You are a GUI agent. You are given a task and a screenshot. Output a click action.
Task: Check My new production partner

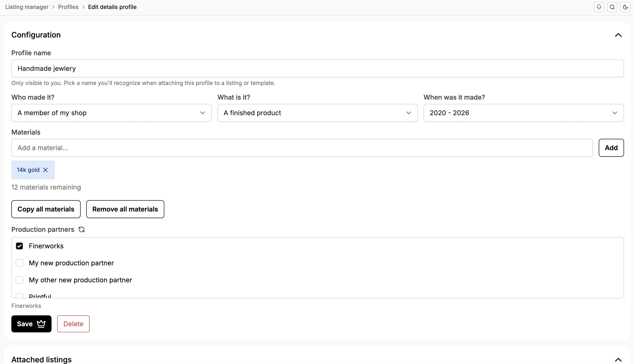[x=19, y=263]
